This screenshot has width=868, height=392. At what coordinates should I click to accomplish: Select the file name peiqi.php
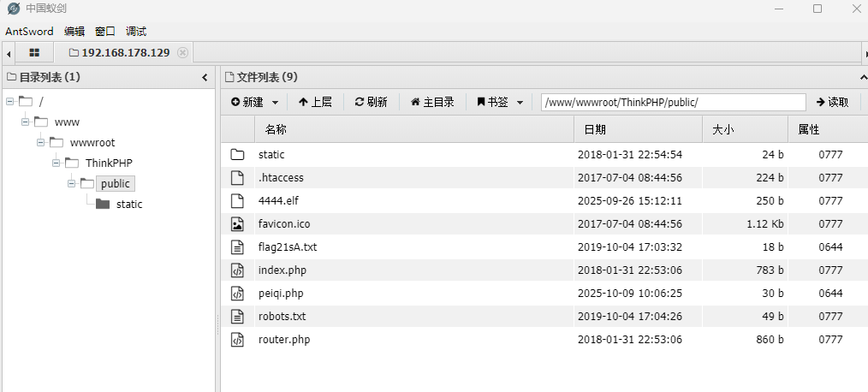(x=282, y=293)
